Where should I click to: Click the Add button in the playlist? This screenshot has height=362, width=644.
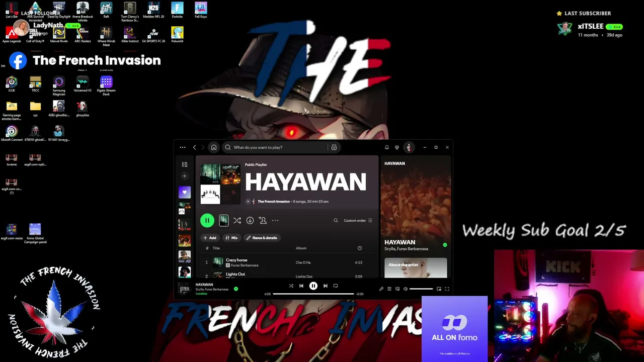point(210,238)
